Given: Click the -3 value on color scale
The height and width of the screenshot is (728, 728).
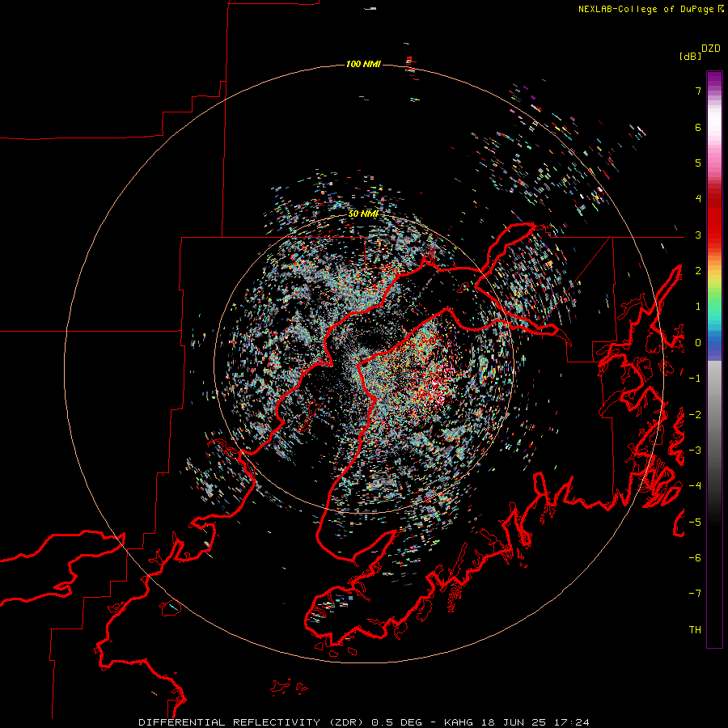Looking at the screenshot, I should (695, 451).
